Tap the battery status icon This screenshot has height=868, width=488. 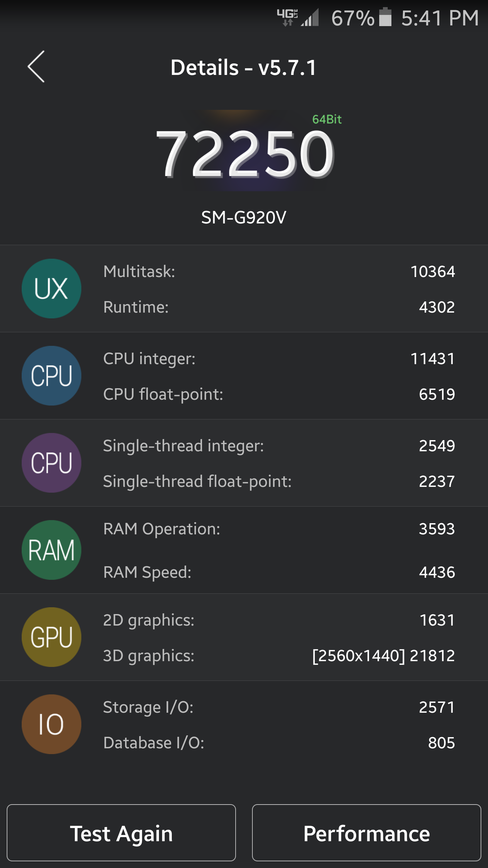385,17
